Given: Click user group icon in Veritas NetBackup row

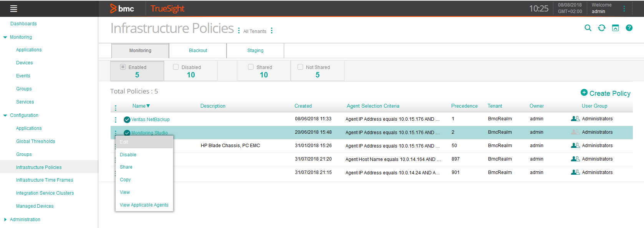Looking at the screenshot, I should [575, 119].
